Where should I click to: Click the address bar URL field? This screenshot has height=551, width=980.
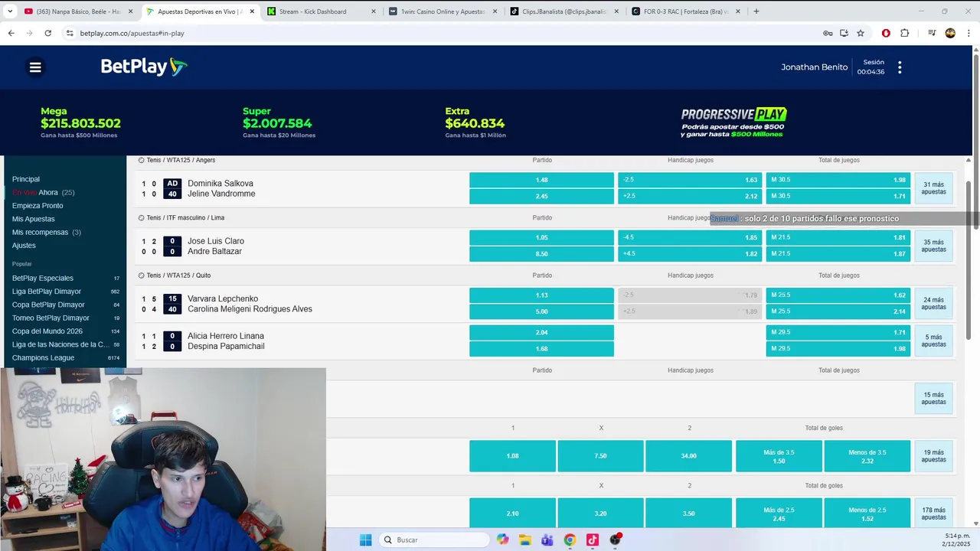click(x=444, y=33)
